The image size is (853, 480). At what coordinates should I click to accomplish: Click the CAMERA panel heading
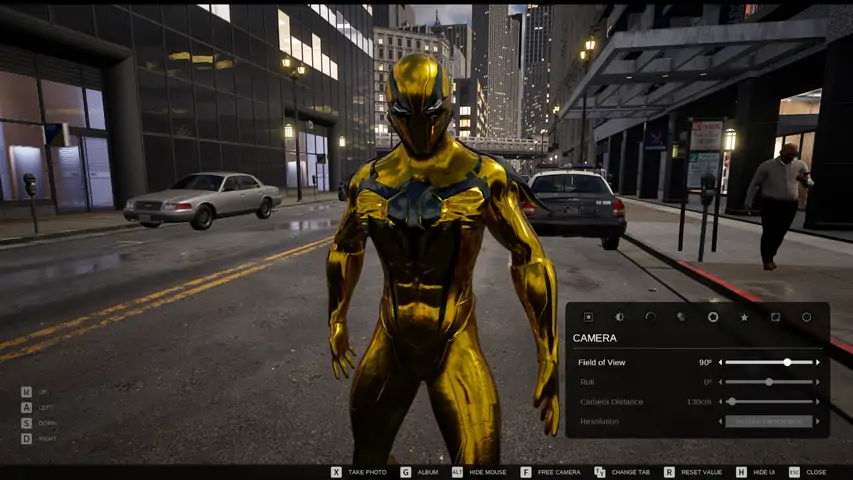coord(595,338)
